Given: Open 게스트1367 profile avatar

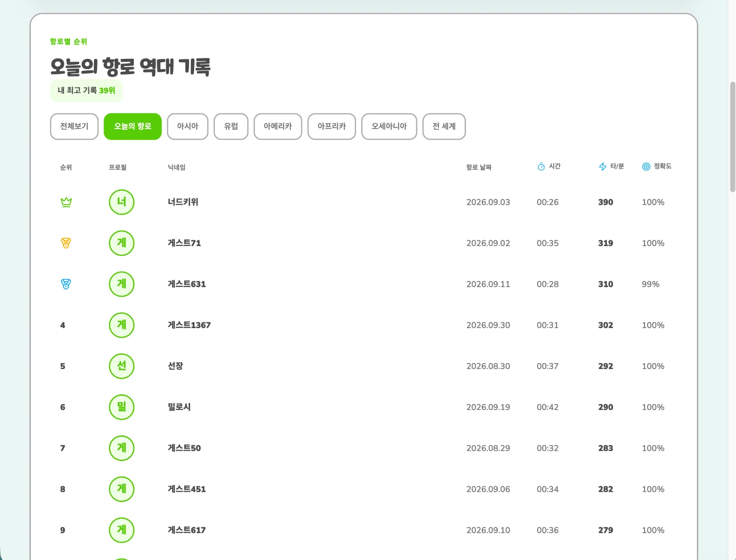Looking at the screenshot, I should pos(121,325).
